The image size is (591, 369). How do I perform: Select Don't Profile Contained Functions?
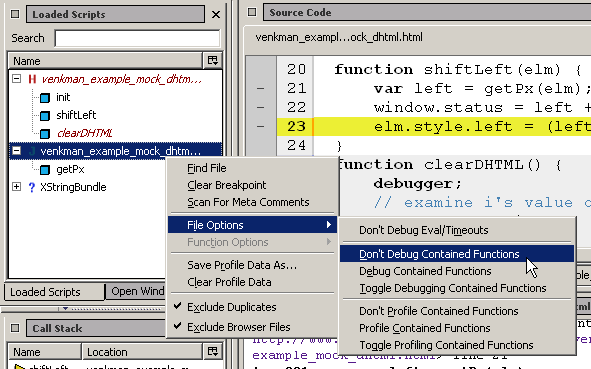coord(457,311)
